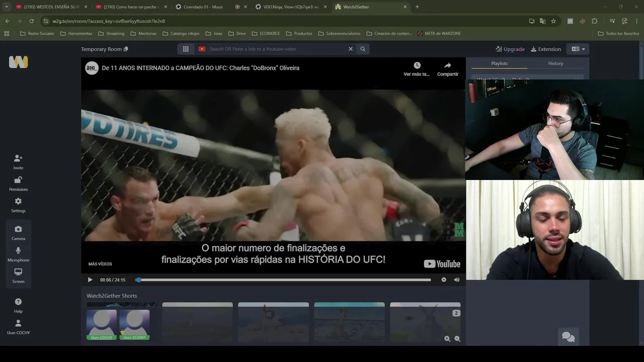Image resolution: width=644 pixels, height=362 pixels.
Task: Zoom in user tiles
Action: [x=447, y=339]
